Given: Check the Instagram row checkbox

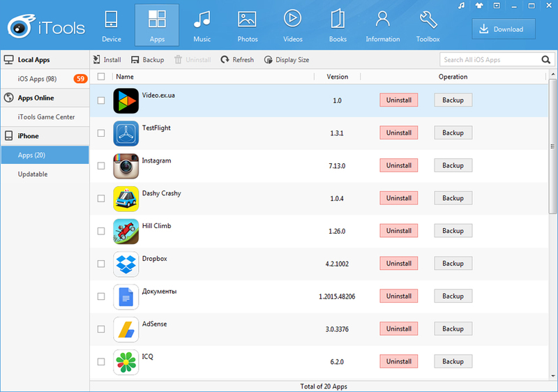Looking at the screenshot, I should [x=101, y=166].
